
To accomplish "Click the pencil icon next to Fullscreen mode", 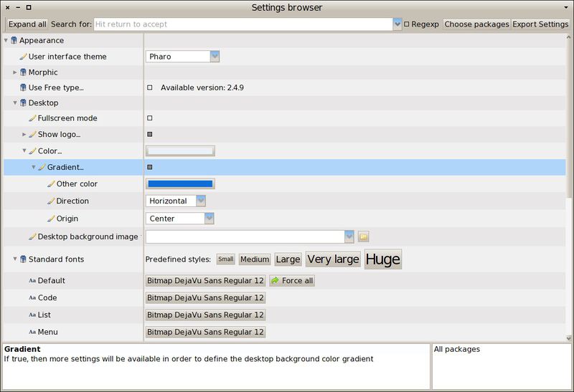I will (32, 118).
